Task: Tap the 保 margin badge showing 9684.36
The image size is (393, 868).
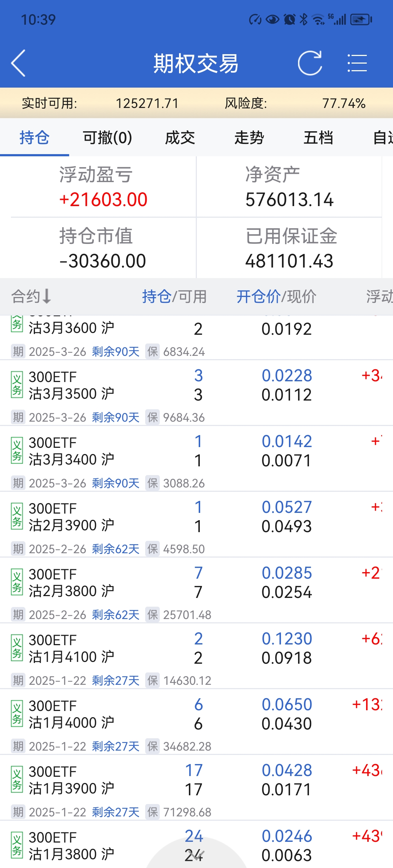Action: point(152,417)
